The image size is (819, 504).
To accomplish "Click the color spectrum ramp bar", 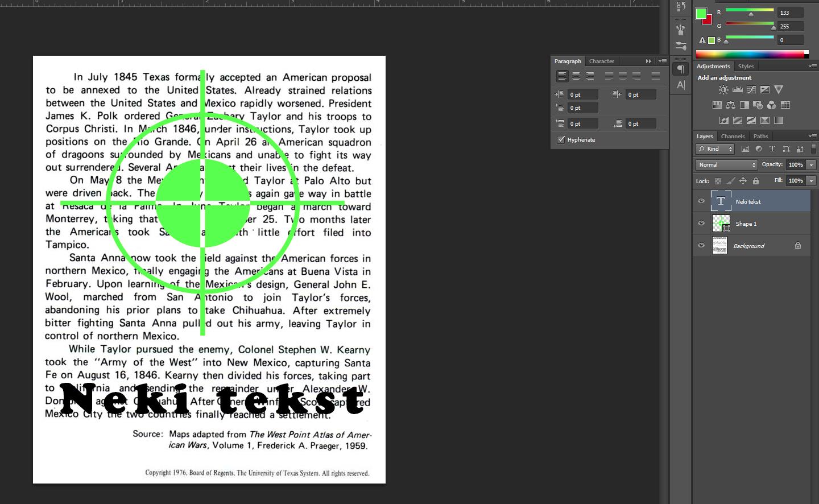I will [752, 55].
